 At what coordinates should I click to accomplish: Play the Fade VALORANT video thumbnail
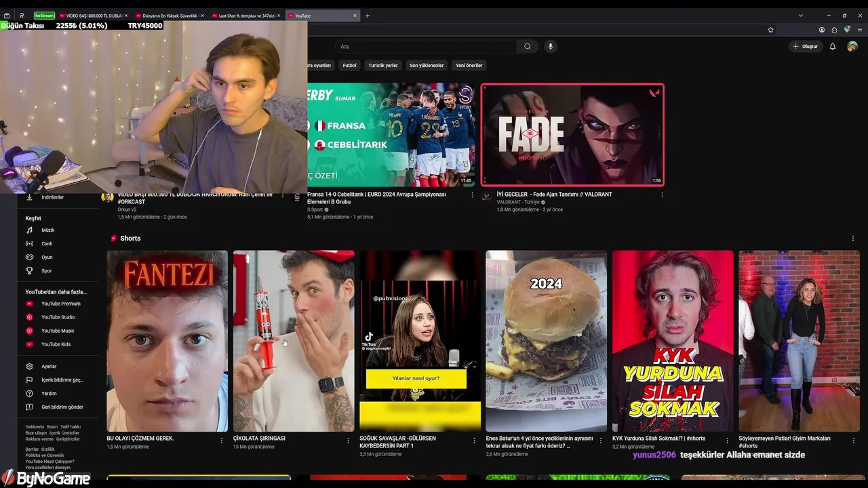[x=572, y=135]
